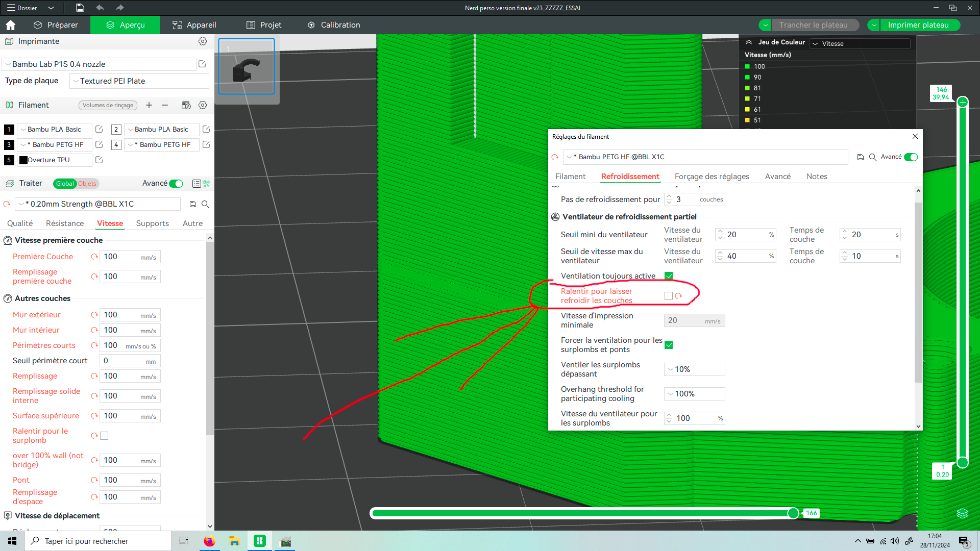The image size is (980, 551).
Task: Open layers view icon at bottom right
Action: click(x=962, y=513)
